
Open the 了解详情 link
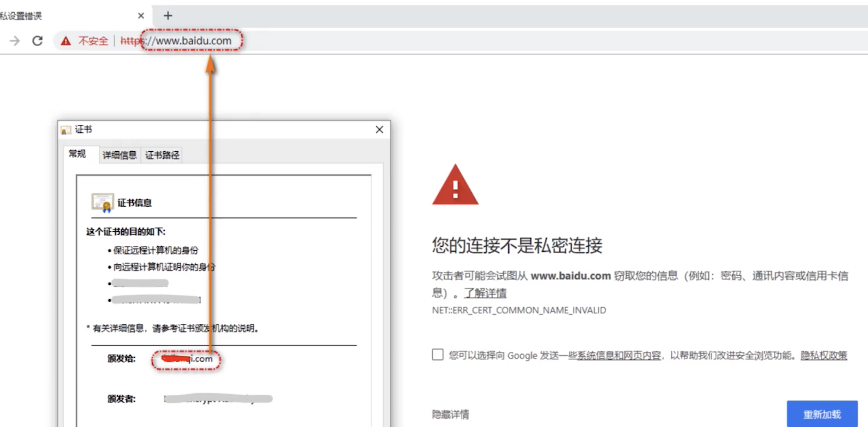[485, 293]
